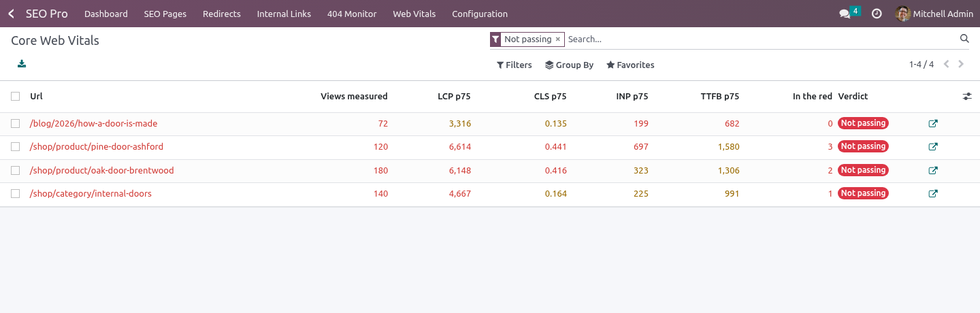
Task: Click Not passing badge in oak-door-brentwood row
Action: tap(863, 171)
